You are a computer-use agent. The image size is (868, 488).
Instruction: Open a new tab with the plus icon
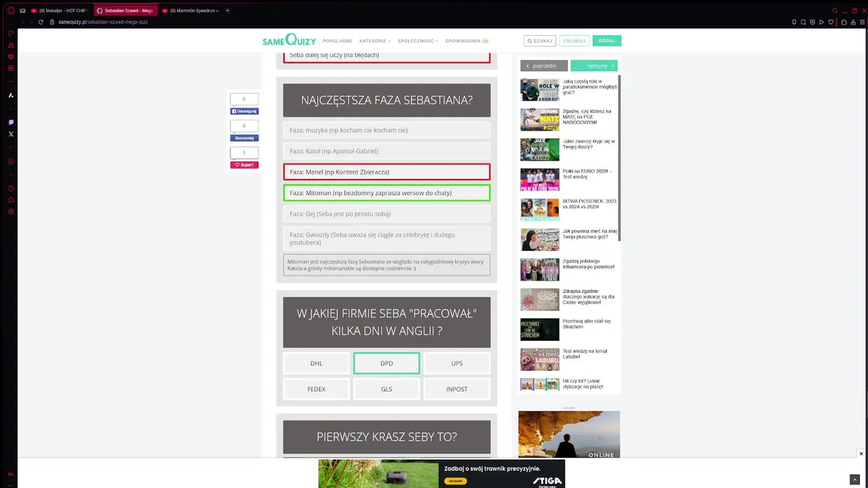(x=227, y=11)
